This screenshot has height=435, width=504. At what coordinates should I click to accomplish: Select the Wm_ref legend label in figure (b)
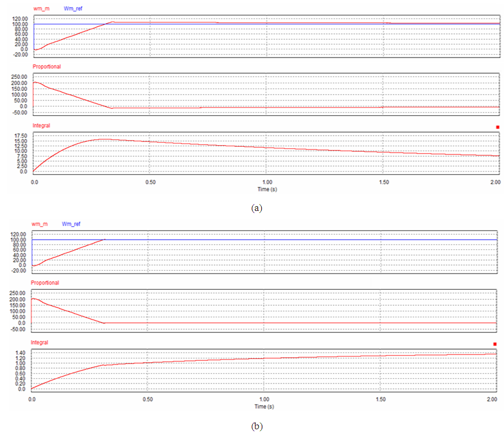[x=70, y=224]
